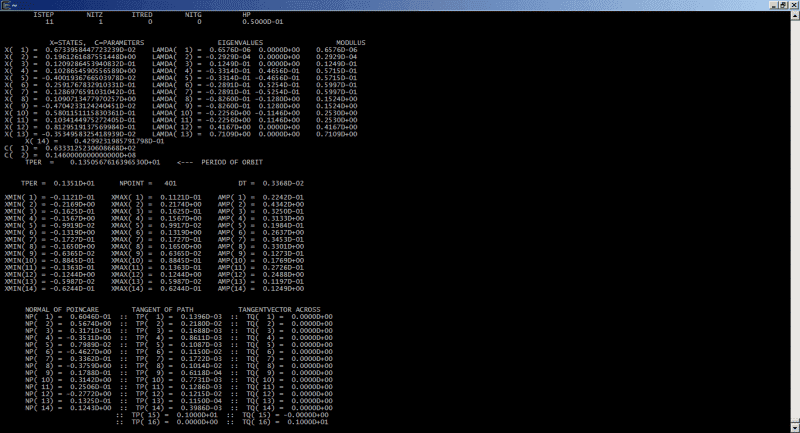
Task: Click the ISTEP column header
Action: [x=45, y=15]
